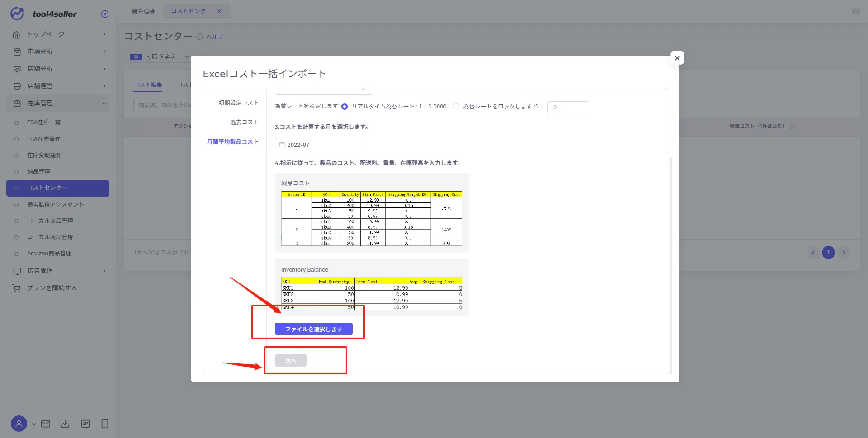Open the ヘルプ link
The height and width of the screenshot is (438, 868).
(215, 37)
